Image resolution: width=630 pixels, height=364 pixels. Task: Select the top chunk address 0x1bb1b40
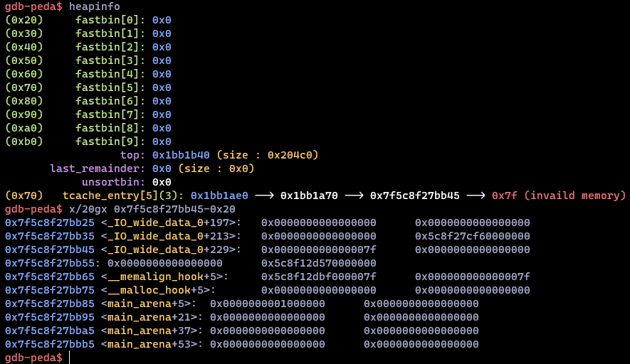pyautogui.click(x=181, y=155)
